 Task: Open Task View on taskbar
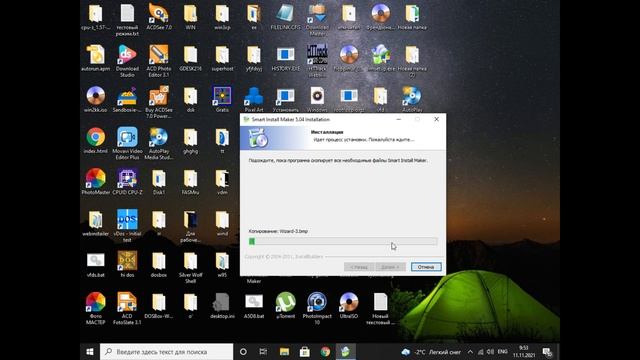[x=263, y=351]
